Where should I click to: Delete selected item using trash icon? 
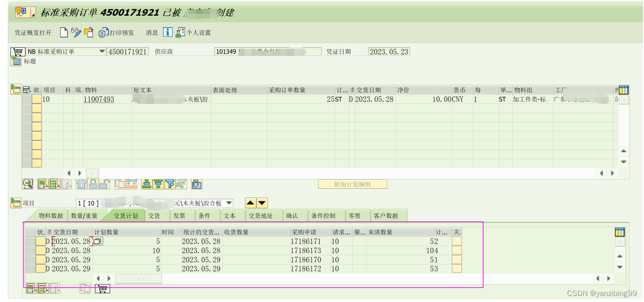click(81, 184)
